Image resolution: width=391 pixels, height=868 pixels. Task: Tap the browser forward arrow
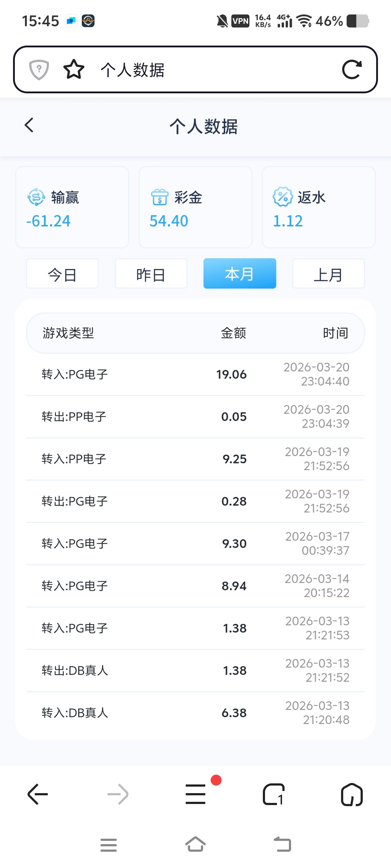pyautogui.click(x=118, y=794)
